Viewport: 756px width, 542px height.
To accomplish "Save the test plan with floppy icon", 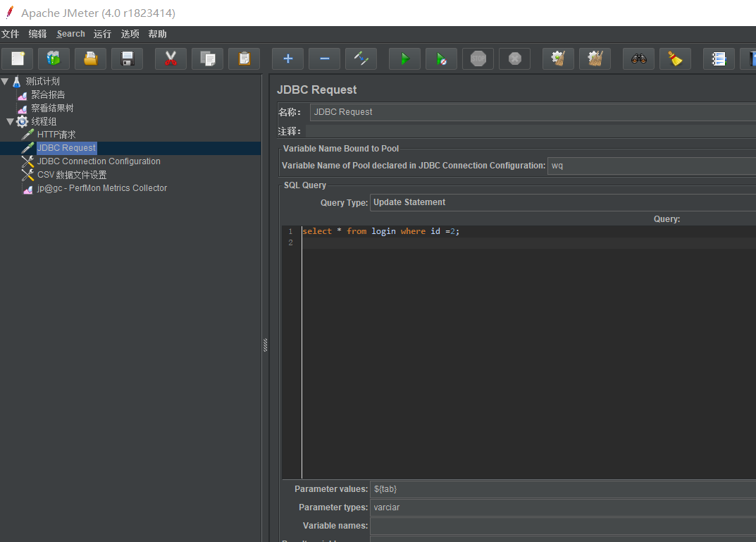I will 128,58.
